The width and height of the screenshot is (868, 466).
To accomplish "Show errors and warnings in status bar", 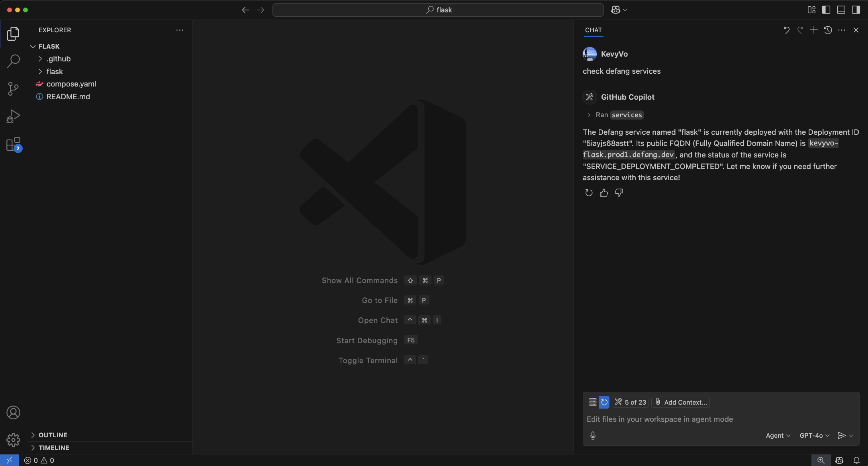I will pos(39,460).
